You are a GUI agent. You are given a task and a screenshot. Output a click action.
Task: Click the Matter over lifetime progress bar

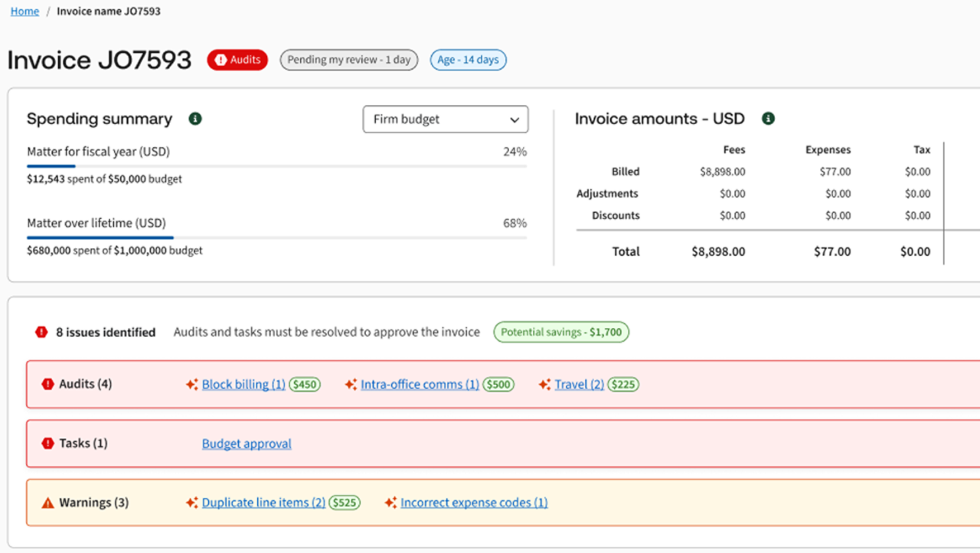click(276, 237)
